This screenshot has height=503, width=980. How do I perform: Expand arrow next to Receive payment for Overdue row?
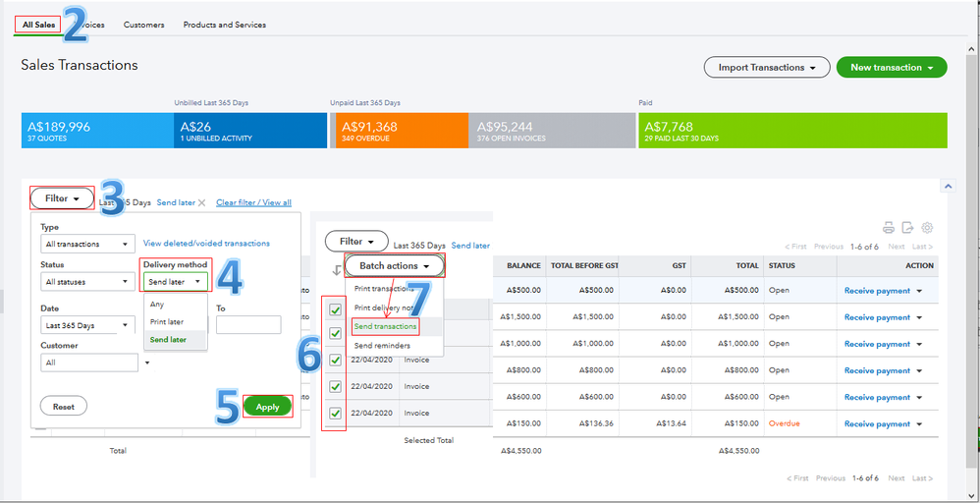pos(919,424)
